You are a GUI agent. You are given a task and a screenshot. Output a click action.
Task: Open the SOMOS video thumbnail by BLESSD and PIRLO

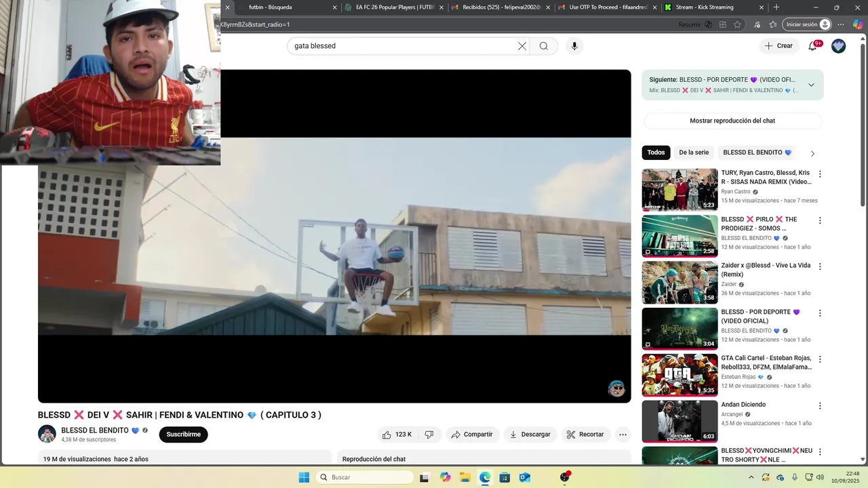[x=679, y=236]
